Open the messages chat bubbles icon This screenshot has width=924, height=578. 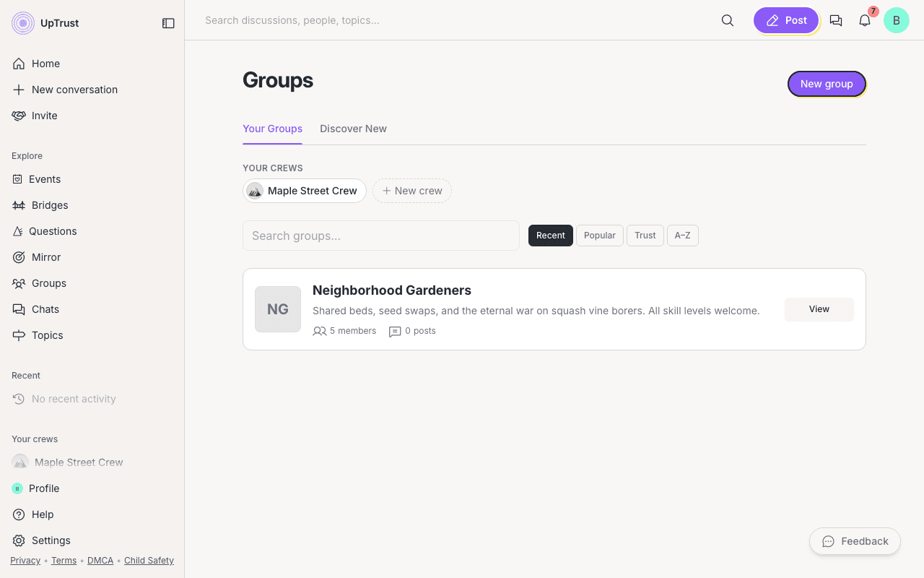click(x=836, y=20)
